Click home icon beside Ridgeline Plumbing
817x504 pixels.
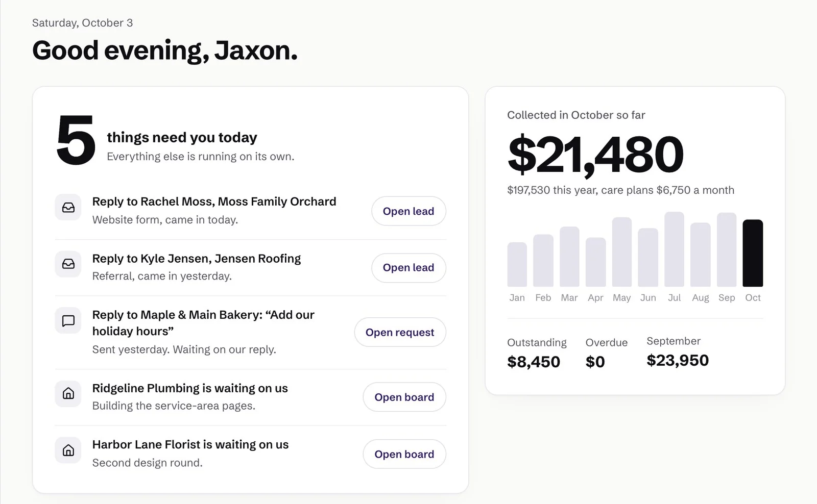click(68, 393)
